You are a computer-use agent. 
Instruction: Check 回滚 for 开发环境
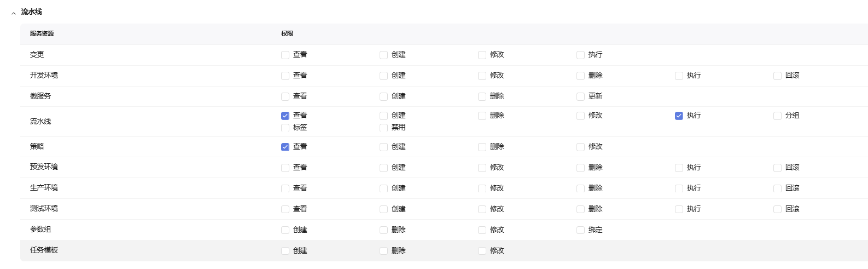pyautogui.click(x=777, y=76)
